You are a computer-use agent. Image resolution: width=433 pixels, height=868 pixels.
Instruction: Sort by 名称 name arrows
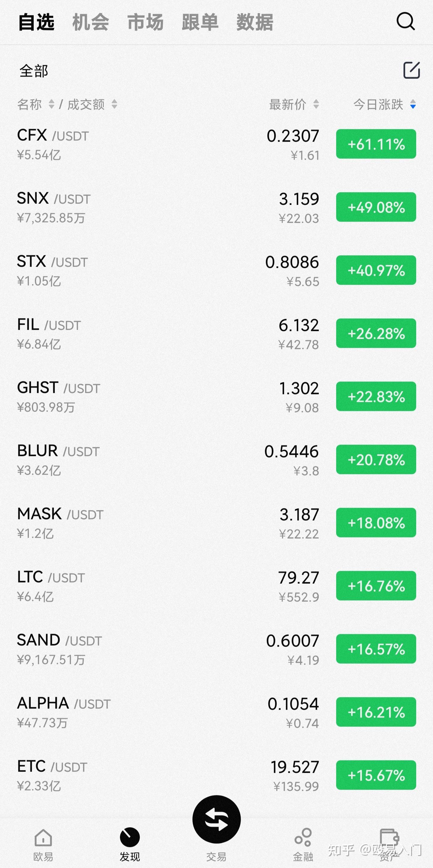(x=51, y=104)
